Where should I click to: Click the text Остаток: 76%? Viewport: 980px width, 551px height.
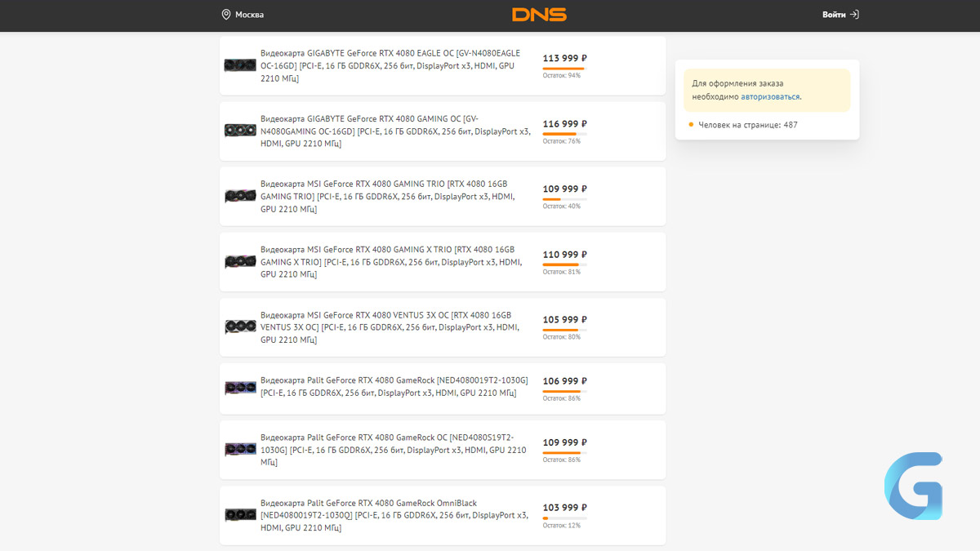(x=562, y=141)
